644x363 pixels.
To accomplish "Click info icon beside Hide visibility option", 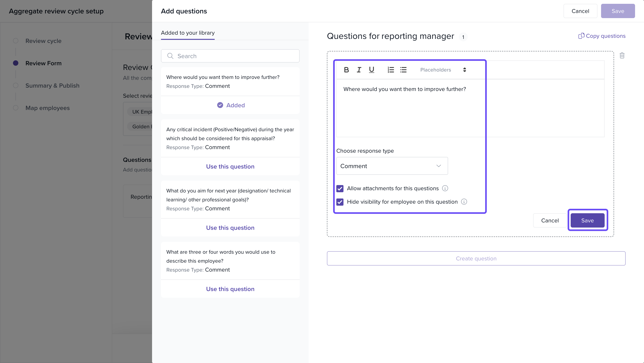I will (x=464, y=202).
